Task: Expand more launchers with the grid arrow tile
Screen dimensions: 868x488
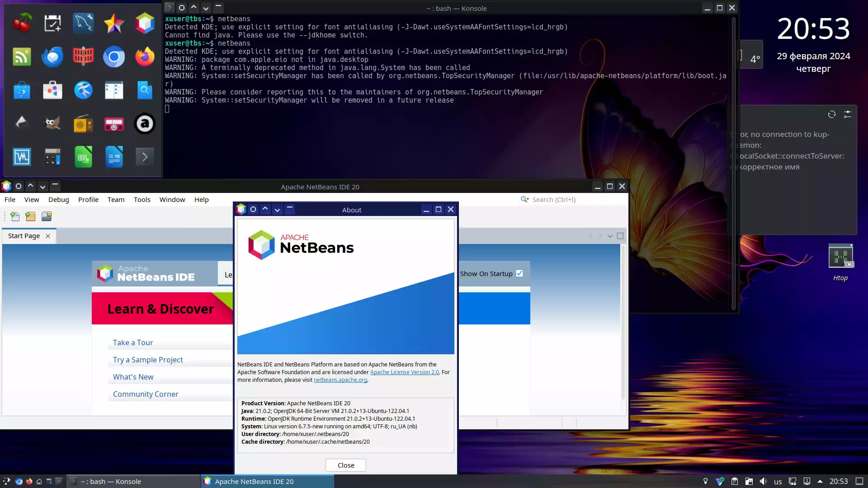Action: point(145,157)
